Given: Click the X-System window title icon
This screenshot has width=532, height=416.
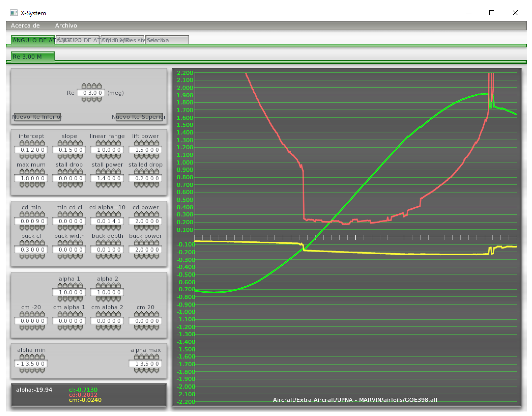Looking at the screenshot, I should (x=14, y=13).
